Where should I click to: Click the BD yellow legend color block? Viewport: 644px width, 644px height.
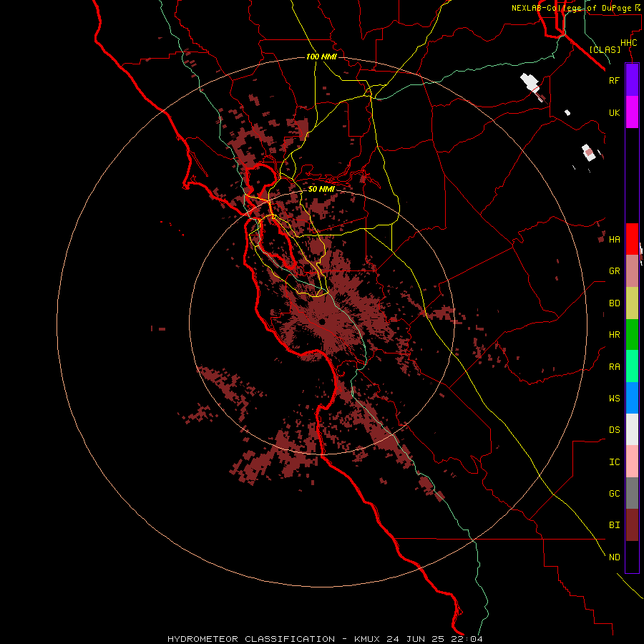coord(632,303)
